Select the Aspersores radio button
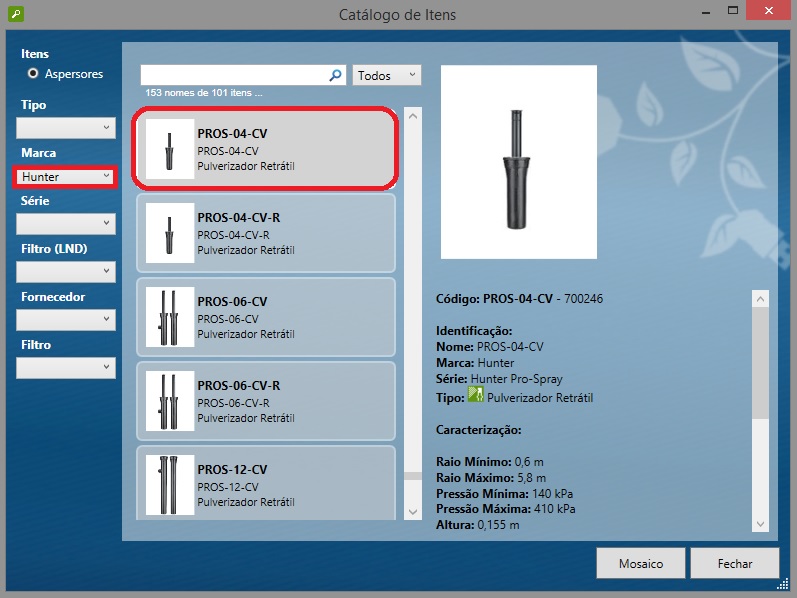The image size is (797, 598). point(34,74)
